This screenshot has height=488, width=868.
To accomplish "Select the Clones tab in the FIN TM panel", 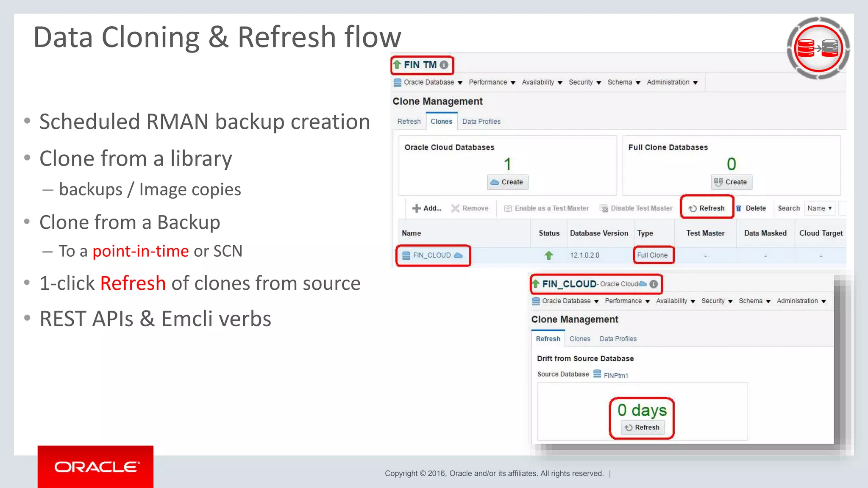I will [442, 122].
